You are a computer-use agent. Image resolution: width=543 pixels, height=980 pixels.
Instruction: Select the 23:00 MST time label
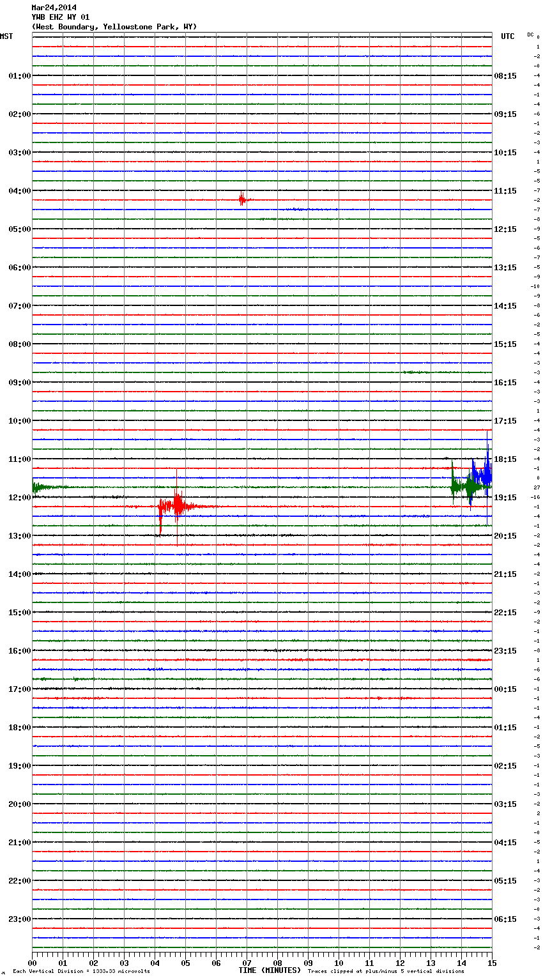coord(19,919)
